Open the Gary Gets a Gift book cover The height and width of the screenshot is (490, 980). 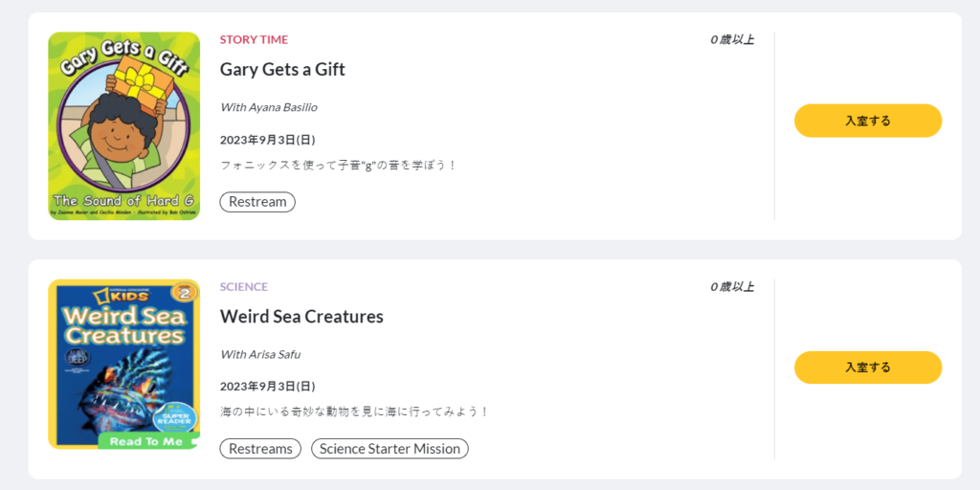123,126
